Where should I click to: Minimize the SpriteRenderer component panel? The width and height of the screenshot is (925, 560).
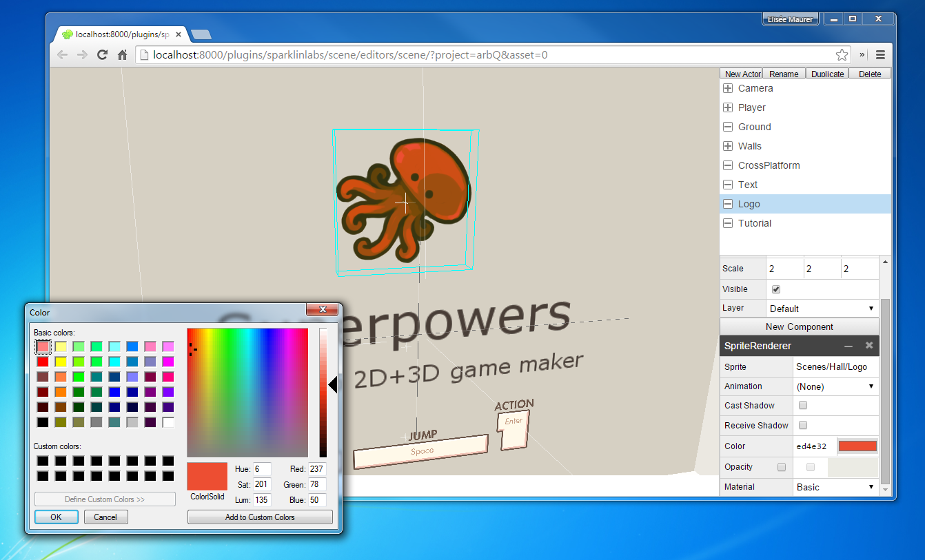(x=848, y=346)
